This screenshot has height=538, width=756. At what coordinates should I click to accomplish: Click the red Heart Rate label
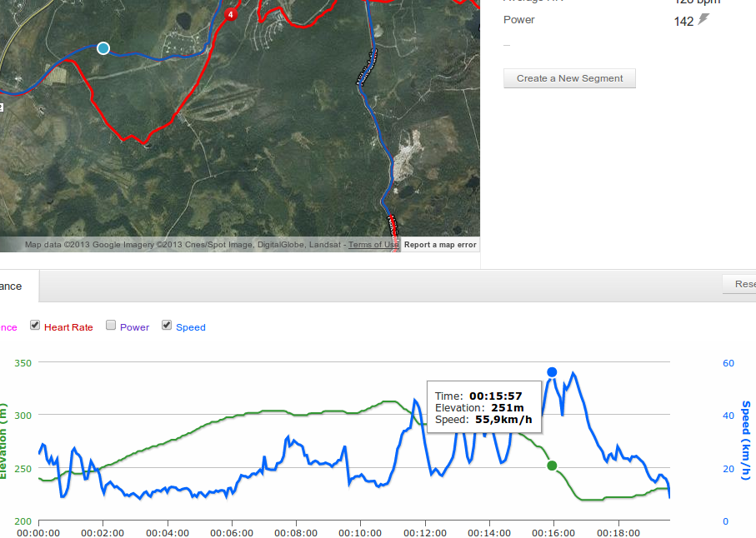(x=68, y=327)
